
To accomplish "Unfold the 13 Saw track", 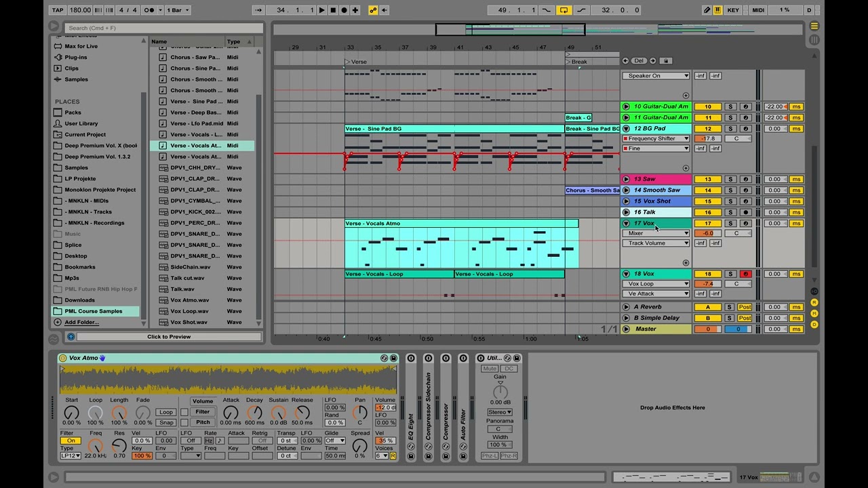I will click(626, 179).
